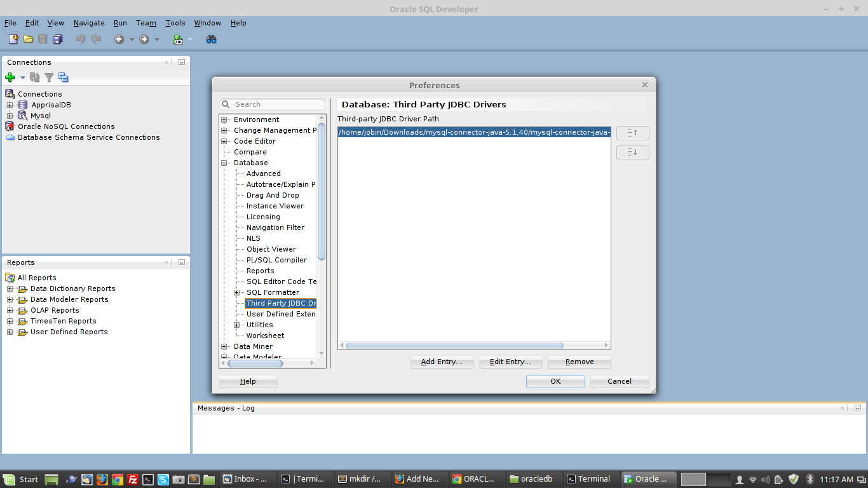Open the Team menu
Screen dimensions: 868x488
click(146, 23)
